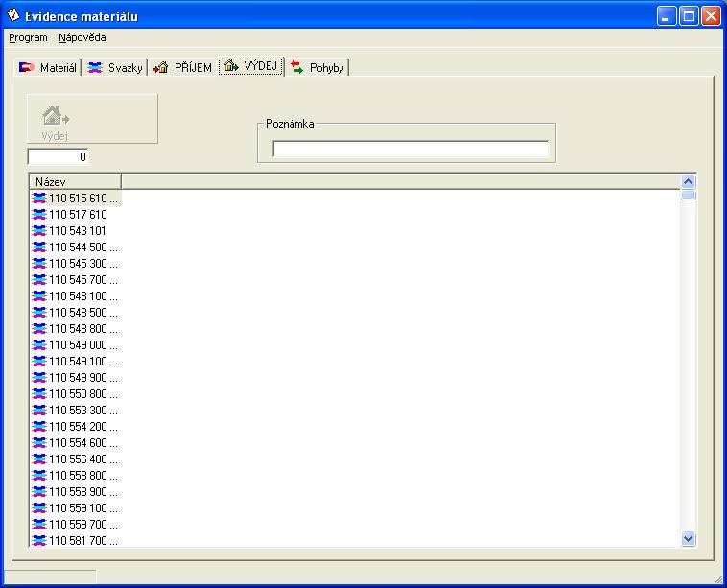Open the Nápověda menu
This screenshot has width=727, height=588.
82,37
